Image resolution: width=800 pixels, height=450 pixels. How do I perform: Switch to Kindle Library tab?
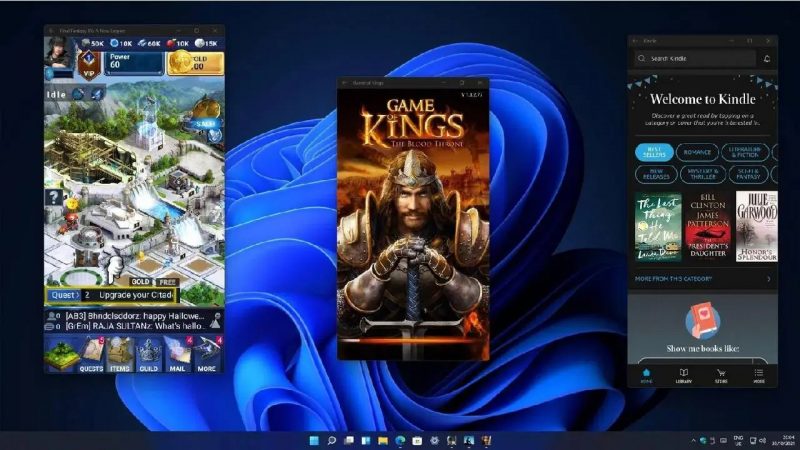coord(684,376)
